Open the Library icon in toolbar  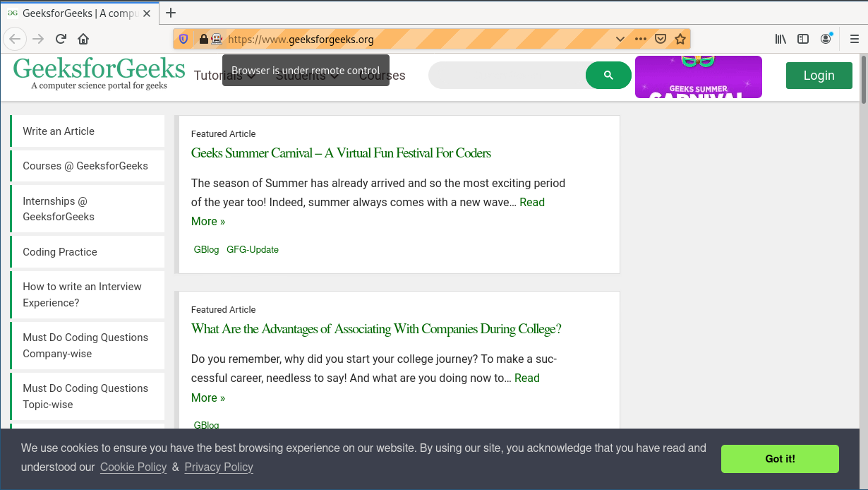point(780,39)
